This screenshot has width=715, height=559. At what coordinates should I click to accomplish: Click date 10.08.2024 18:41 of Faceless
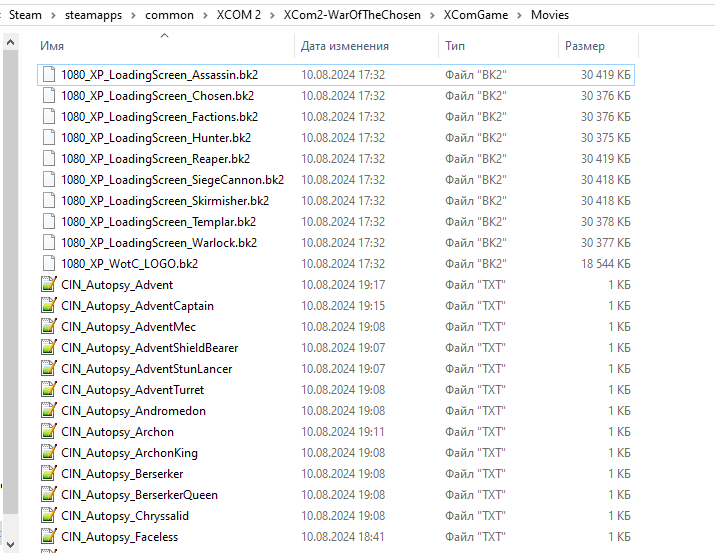[x=343, y=536]
